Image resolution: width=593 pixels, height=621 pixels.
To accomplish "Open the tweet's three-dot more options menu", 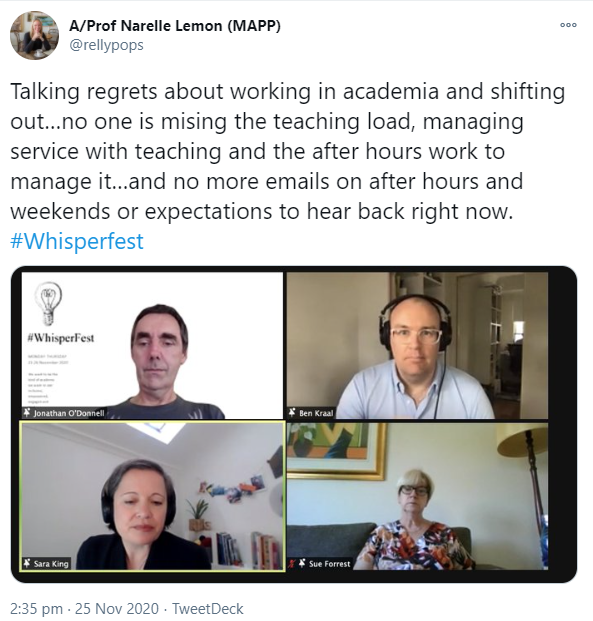I will [x=568, y=25].
